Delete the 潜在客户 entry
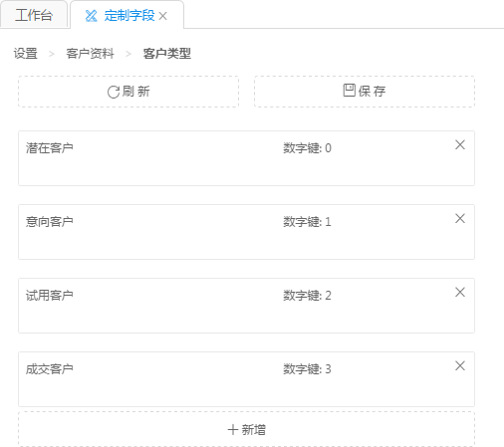The width and height of the screenshot is (504, 447). (x=460, y=144)
